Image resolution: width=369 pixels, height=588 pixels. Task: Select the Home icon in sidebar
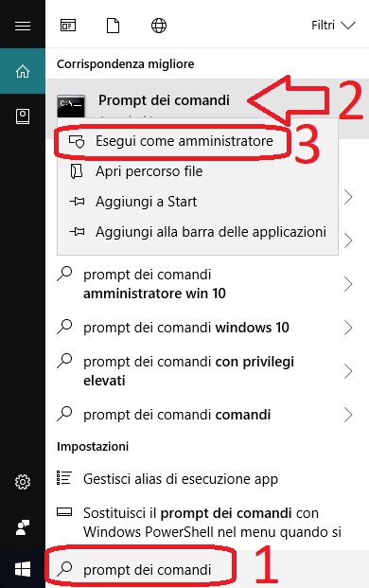pyautogui.click(x=23, y=71)
